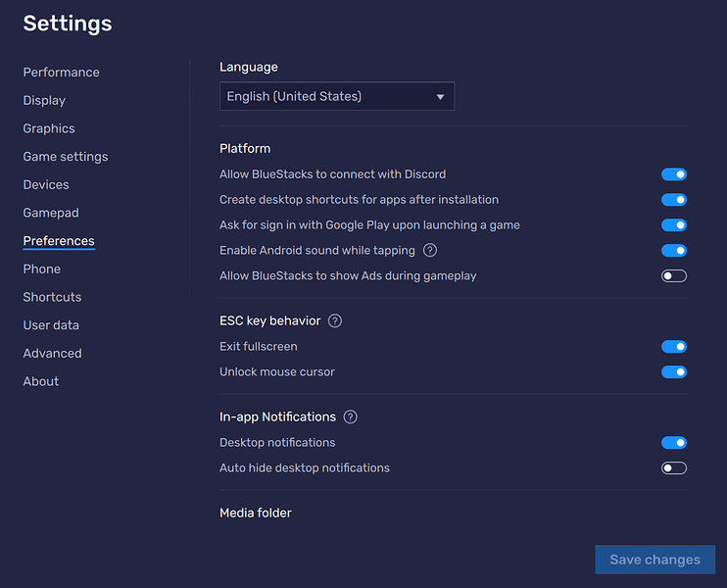
Task: Switch to Graphics settings
Action: [x=49, y=128]
